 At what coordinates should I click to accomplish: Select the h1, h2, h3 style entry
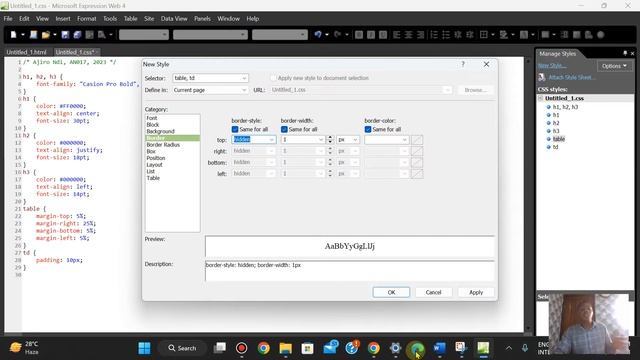(x=565, y=107)
